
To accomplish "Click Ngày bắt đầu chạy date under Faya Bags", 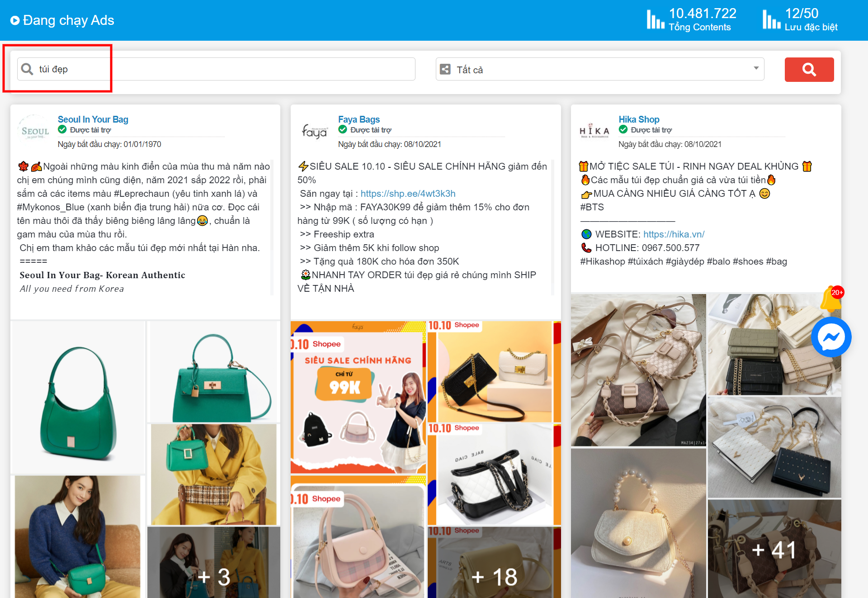I will pyautogui.click(x=390, y=144).
